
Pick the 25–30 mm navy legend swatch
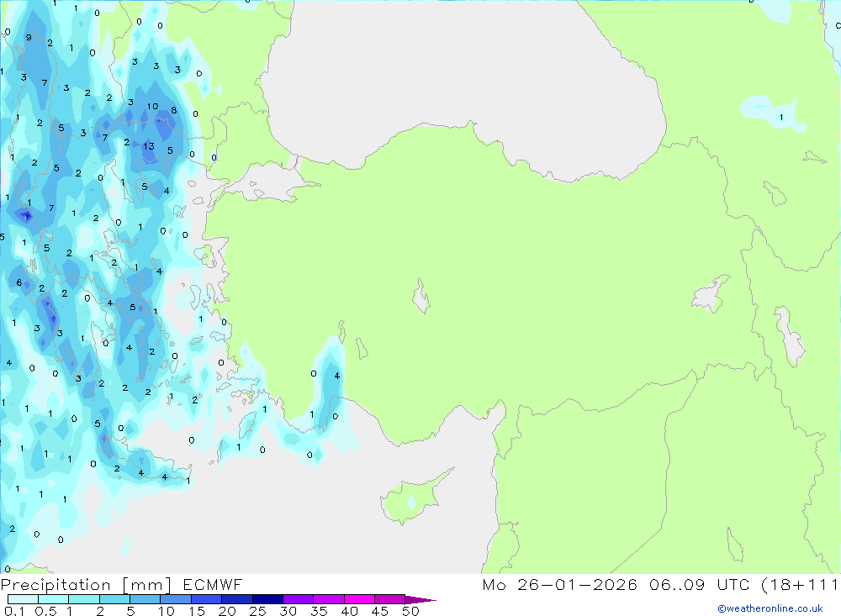267,599
